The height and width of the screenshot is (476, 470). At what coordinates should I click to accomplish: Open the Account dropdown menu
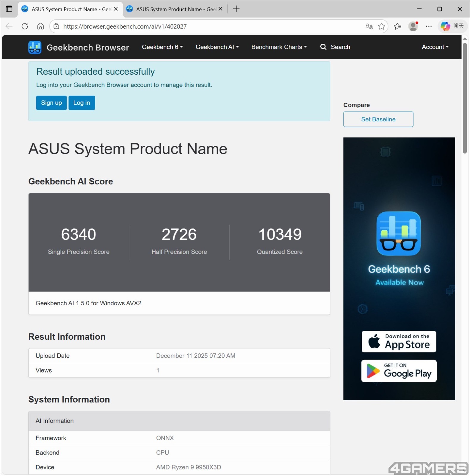pyautogui.click(x=435, y=47)
